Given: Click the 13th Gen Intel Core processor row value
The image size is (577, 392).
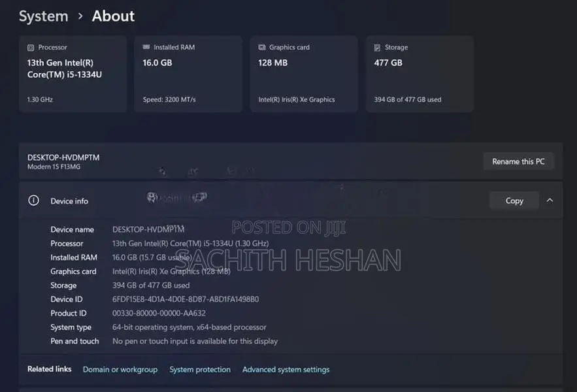Looking at the screenshot, I should point(190,243).
